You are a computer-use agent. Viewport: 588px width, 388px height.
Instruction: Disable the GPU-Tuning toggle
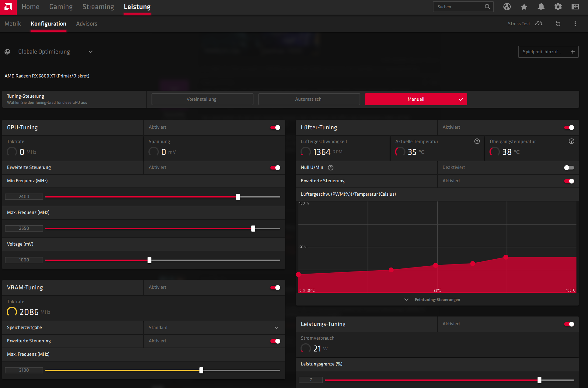point(275,128)
